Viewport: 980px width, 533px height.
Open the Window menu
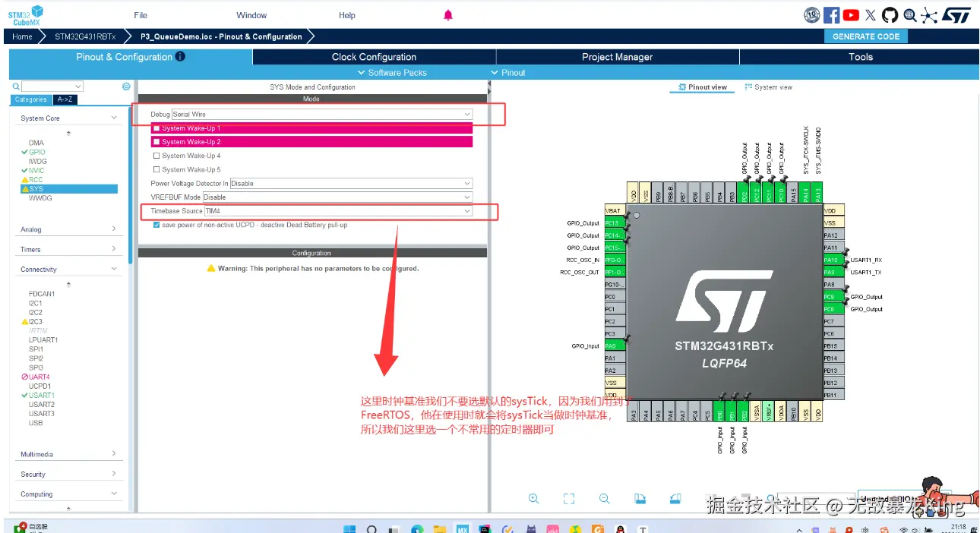coord(251,15)
